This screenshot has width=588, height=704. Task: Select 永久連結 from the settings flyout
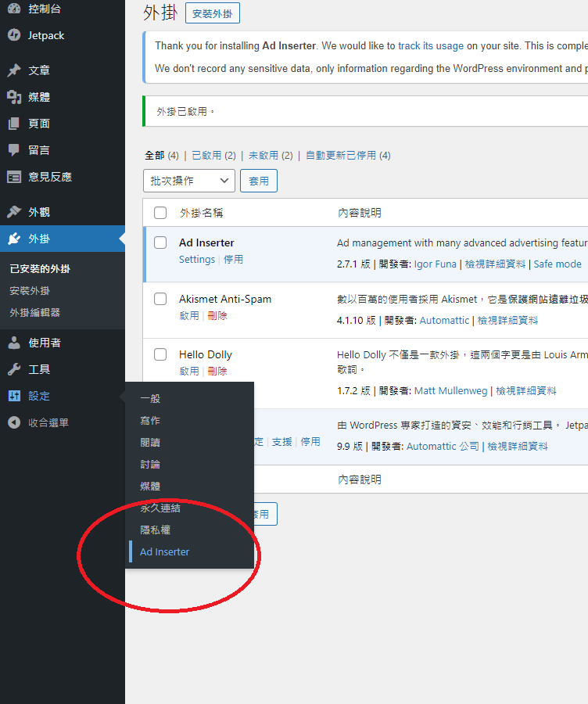pyautogui.click(x=160, y=508)
